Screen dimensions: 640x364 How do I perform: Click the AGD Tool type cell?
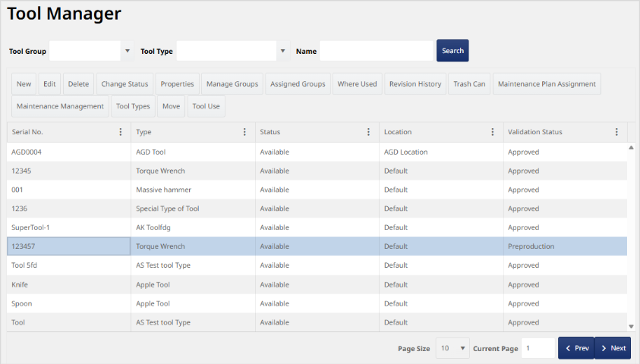click(193, 152)
